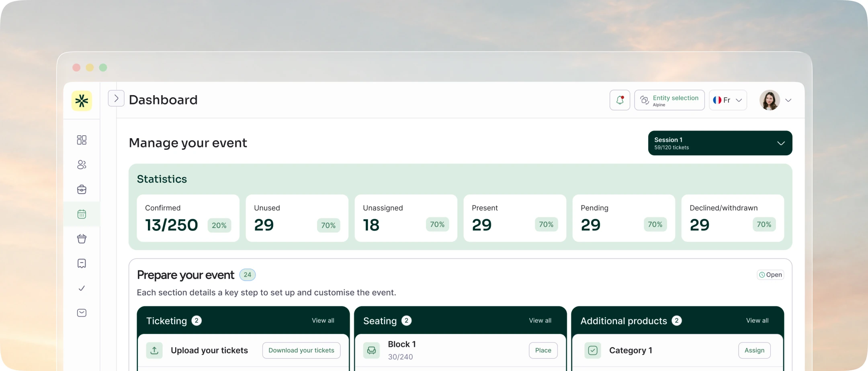
Task: Click View all in Additional products
Action: pos(757,320)
